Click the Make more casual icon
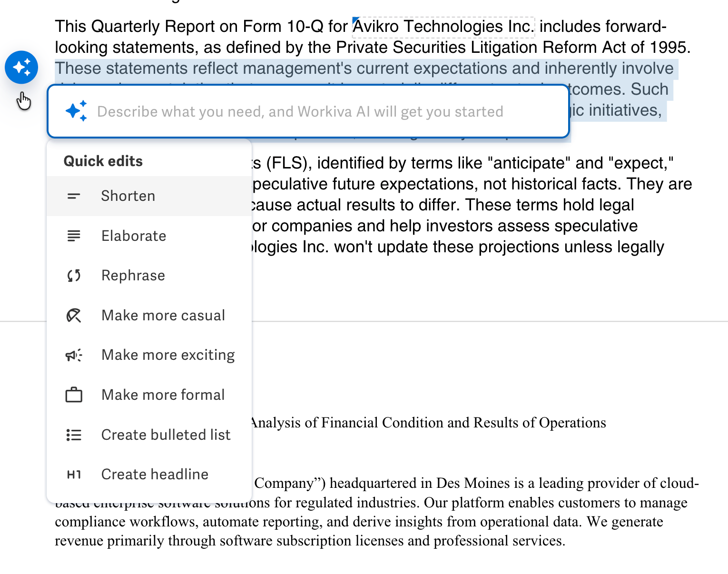This screenshot has height=574, width=728. coord(74,315)
